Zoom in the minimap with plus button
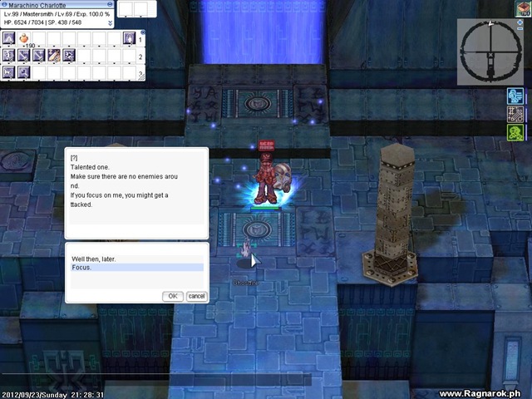 [x=520, y=22]
